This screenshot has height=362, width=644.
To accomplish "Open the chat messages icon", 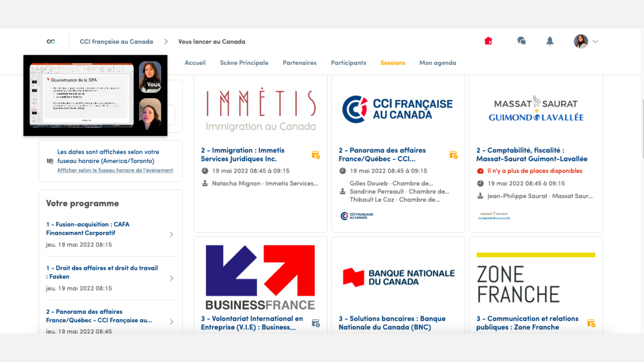I will click(521, 41).
